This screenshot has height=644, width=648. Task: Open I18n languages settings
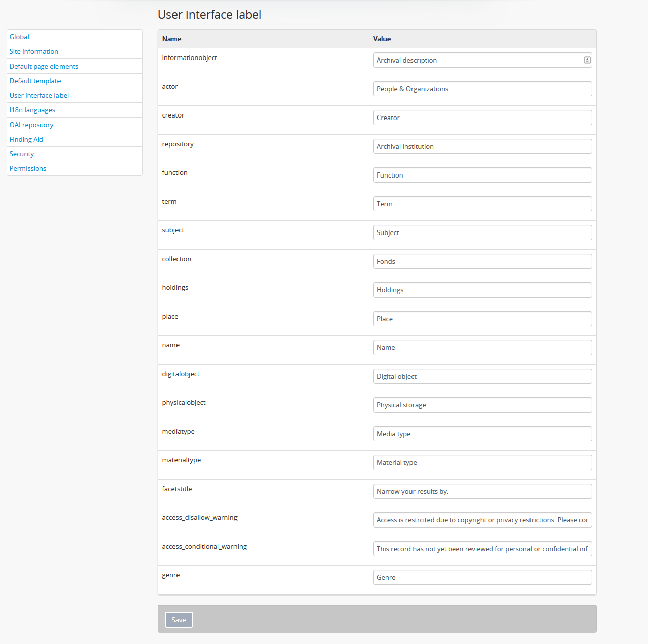coord(32,110)
